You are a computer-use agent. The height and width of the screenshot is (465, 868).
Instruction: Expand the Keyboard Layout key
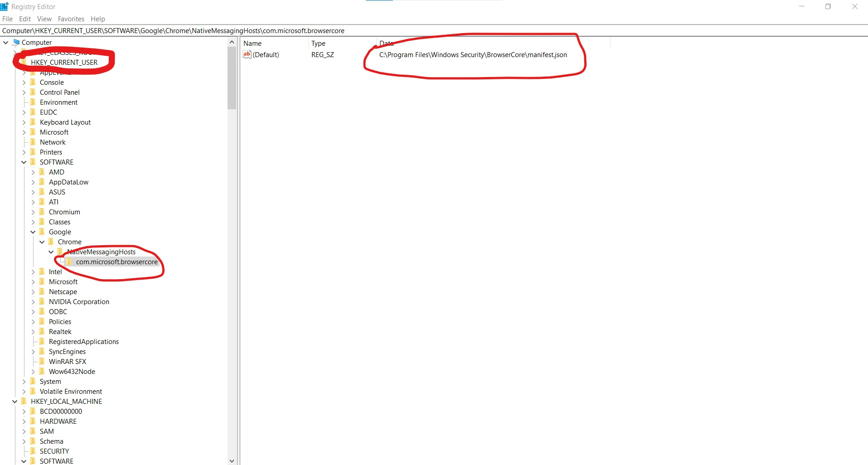[24, 122]
